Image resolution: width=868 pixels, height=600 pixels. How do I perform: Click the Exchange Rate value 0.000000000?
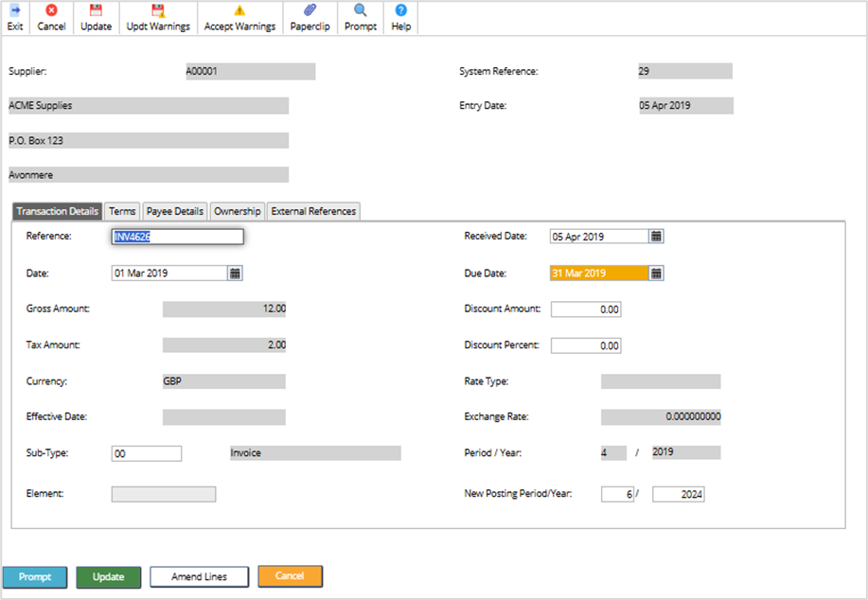(661, 416)
